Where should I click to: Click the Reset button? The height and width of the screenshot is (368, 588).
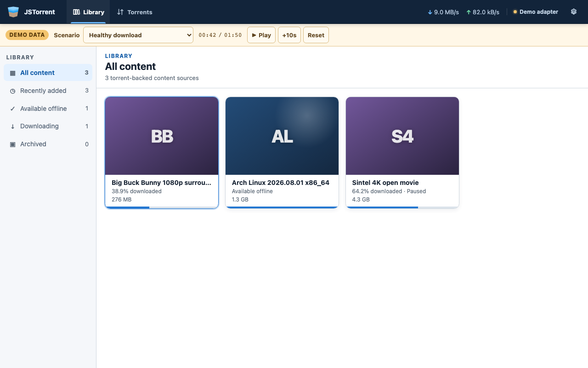(316, 35)
